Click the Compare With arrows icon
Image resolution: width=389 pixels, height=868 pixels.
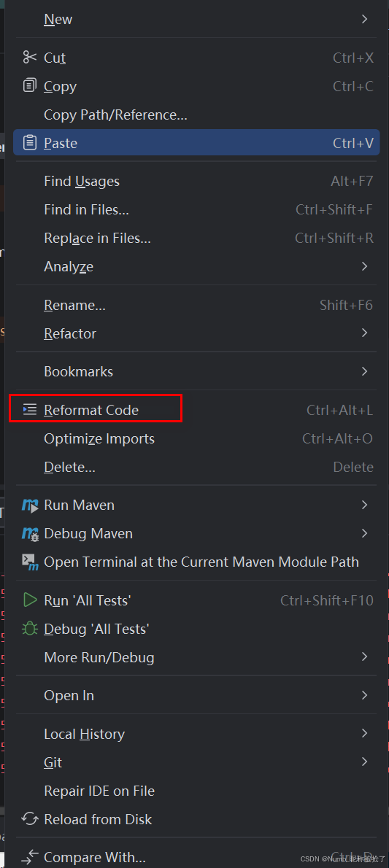29,858
